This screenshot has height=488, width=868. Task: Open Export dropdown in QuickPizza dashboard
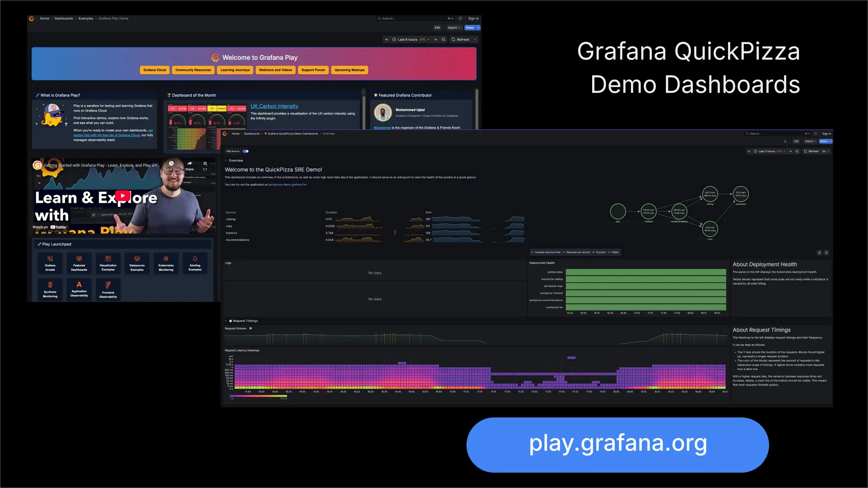click(x=810, y=141)
